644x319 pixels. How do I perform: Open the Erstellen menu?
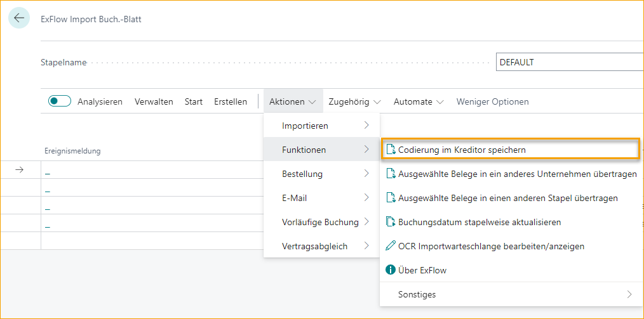pyautogui.click(x=231, y=101)
